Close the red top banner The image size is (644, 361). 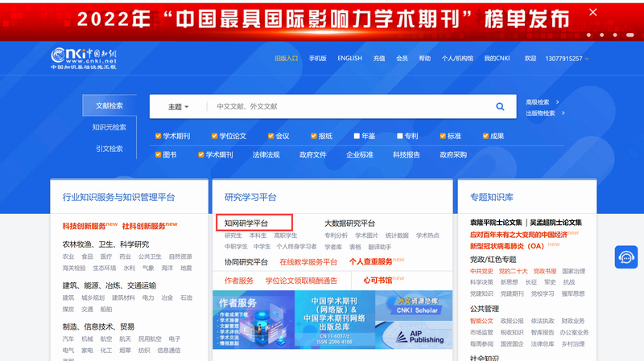point(592,12)
